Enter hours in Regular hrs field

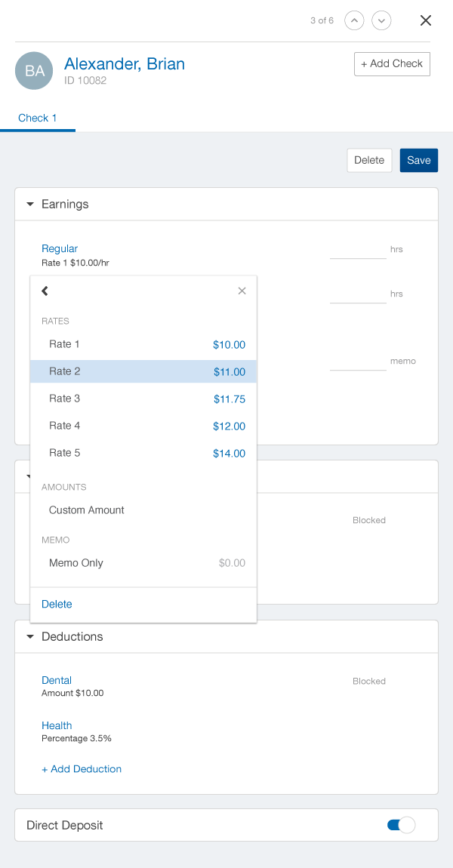[x=358, y=250]
